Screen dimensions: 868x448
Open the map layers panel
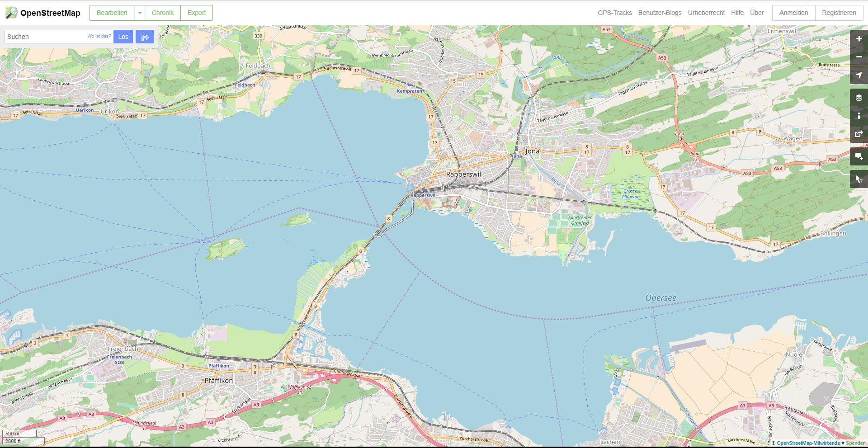click(859, 98)
